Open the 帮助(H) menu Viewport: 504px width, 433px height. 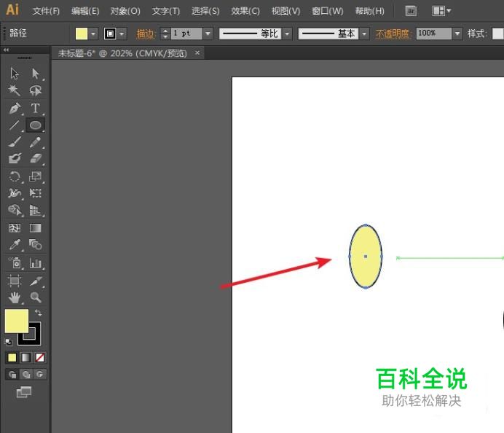pos(370,11)
